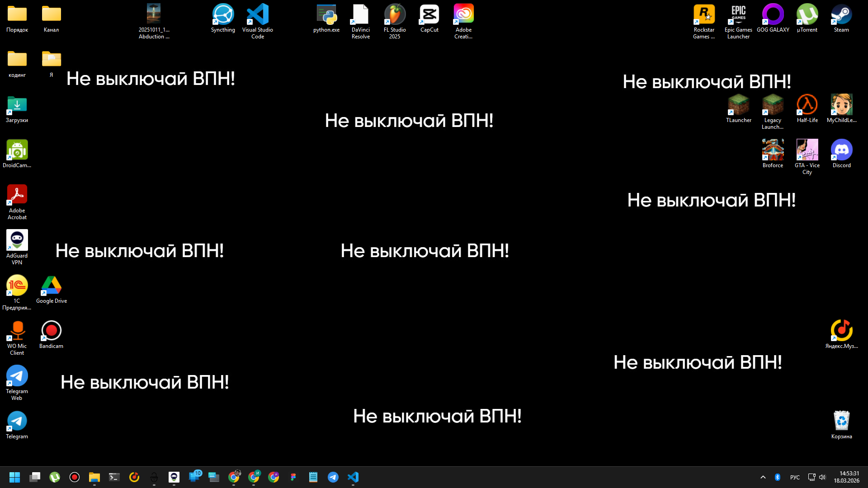868x488 pixels.
Task: Select the Discord desktop shortcut
Action: click(x=841, y=150)
